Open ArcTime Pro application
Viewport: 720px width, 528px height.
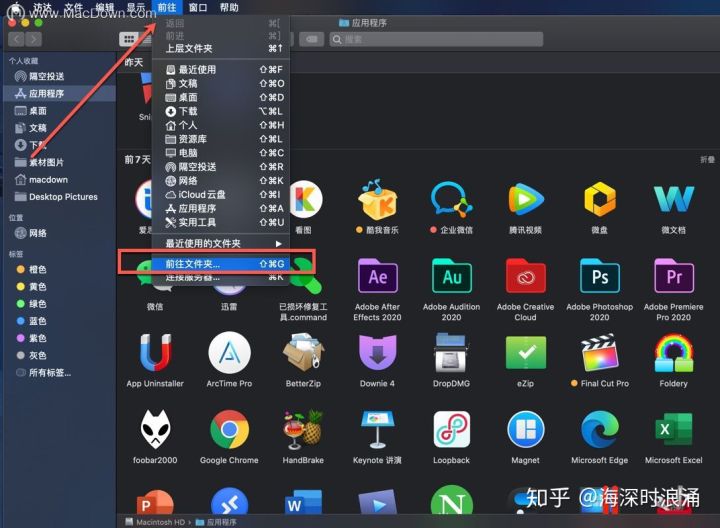[229, 353]
